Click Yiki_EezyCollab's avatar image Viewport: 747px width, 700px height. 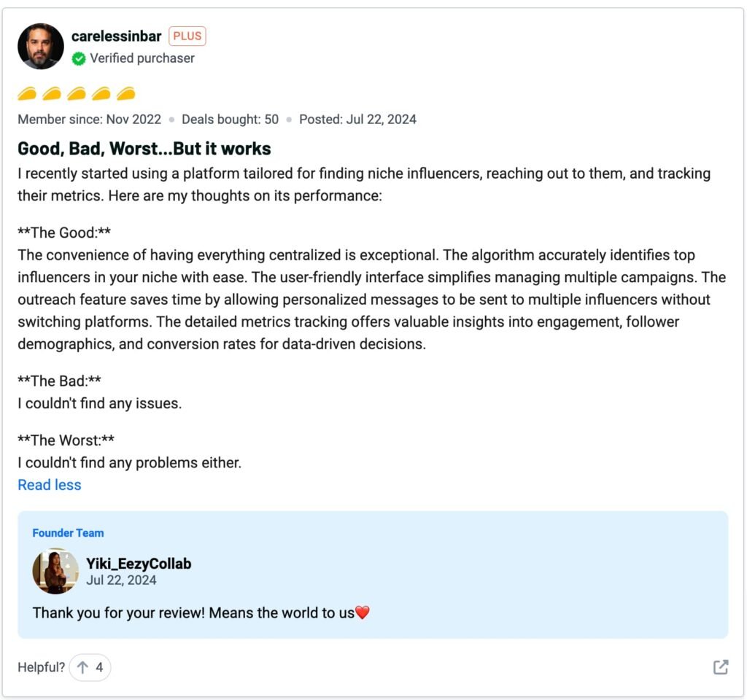[55, 571]
